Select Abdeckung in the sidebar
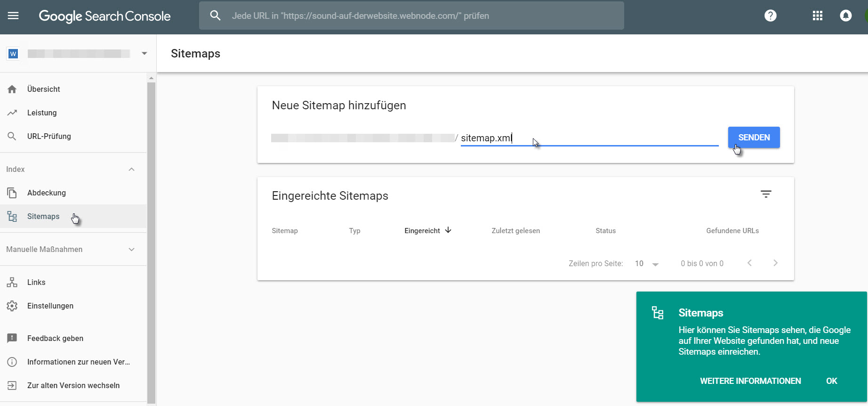 pos(47,193)
